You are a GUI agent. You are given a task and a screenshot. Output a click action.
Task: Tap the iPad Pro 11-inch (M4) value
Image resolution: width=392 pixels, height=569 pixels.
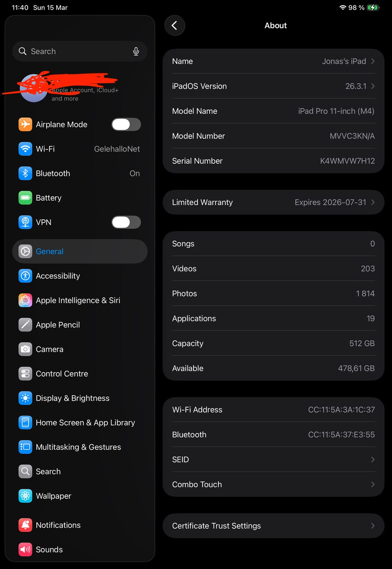(336, 111)
